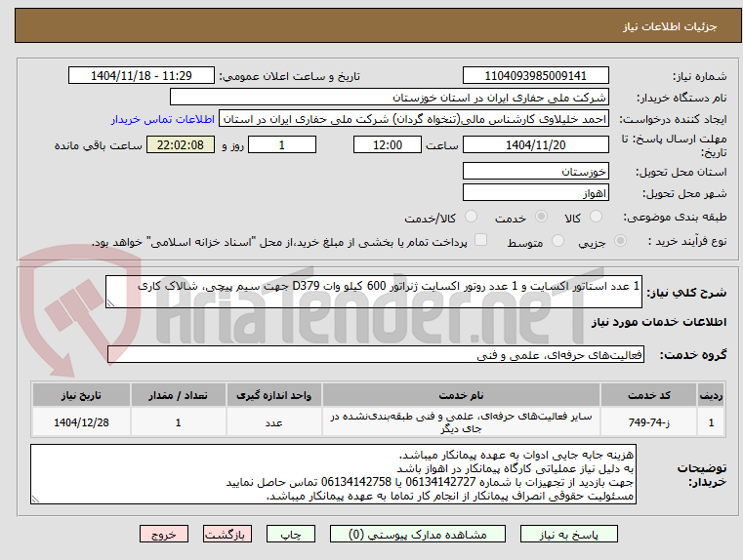
Task: Click the unit cell عدد
Action: 274,422
